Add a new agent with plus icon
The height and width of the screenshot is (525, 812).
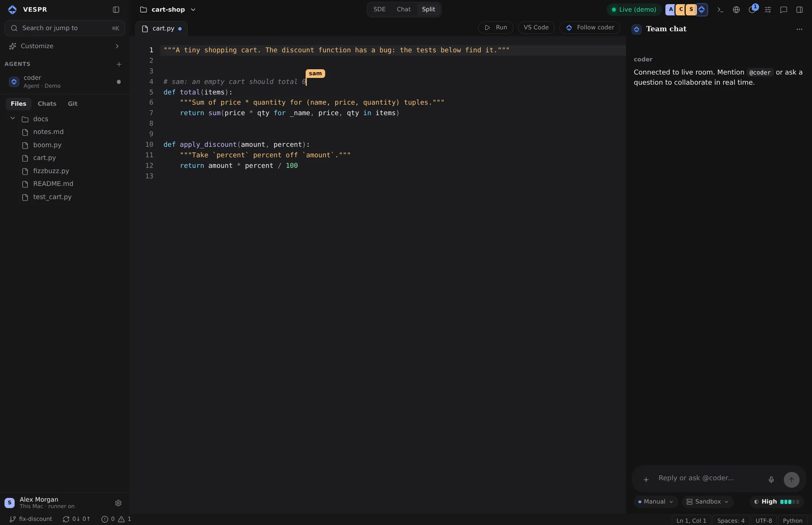[119, 64]
